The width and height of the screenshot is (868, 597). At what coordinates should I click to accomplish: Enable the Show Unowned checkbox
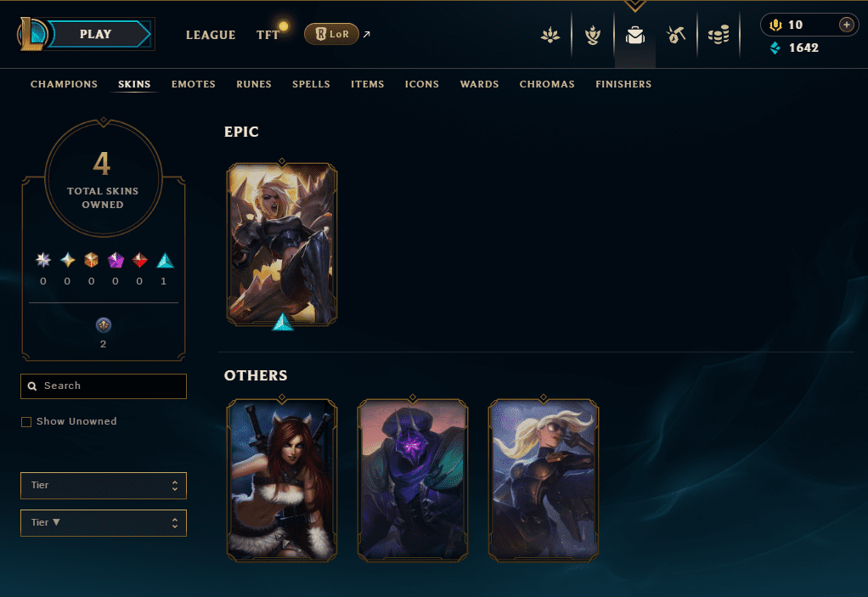pos(26,421)
